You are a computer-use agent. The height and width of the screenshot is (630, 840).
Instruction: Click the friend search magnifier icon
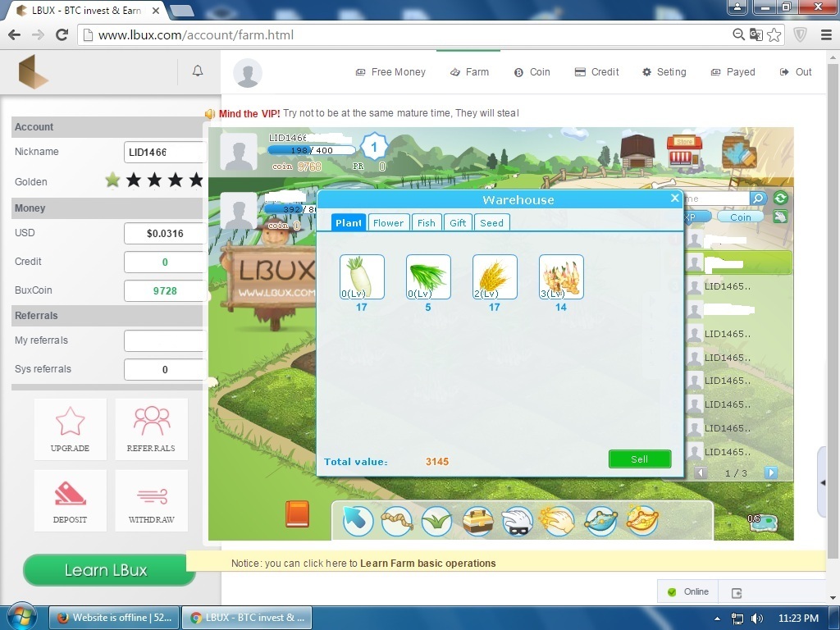pos(757,199)
